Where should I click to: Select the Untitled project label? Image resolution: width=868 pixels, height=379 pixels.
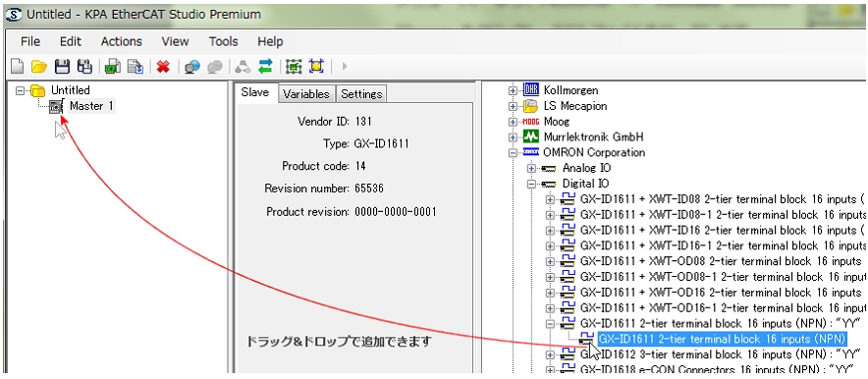pyautogui.click(x=71, y=90)
